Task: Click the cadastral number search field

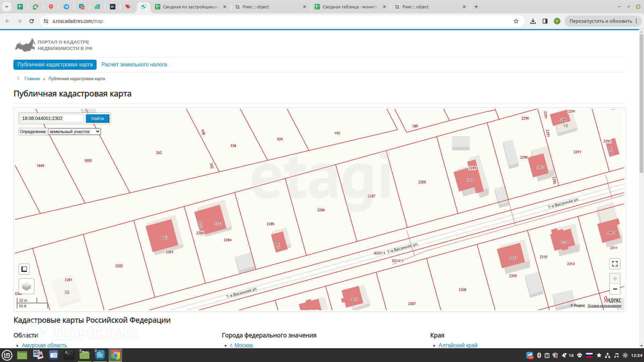Action: [x=52, y=118]
